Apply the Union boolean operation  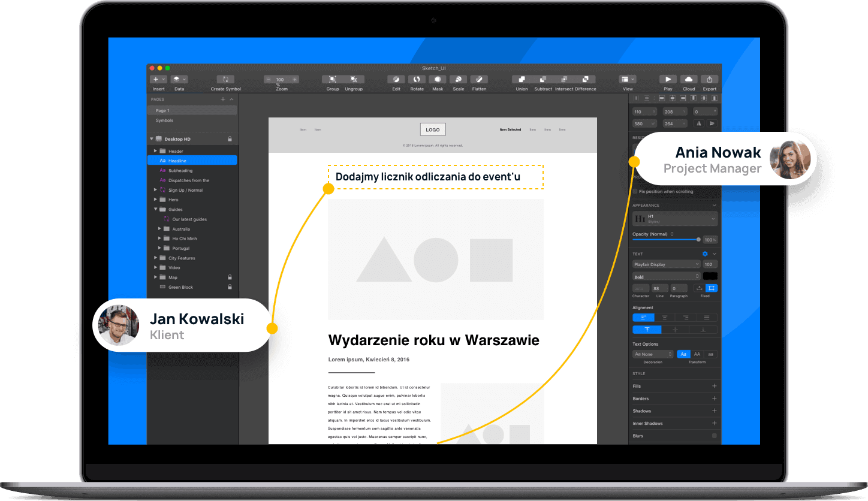[x=521, y=79]
